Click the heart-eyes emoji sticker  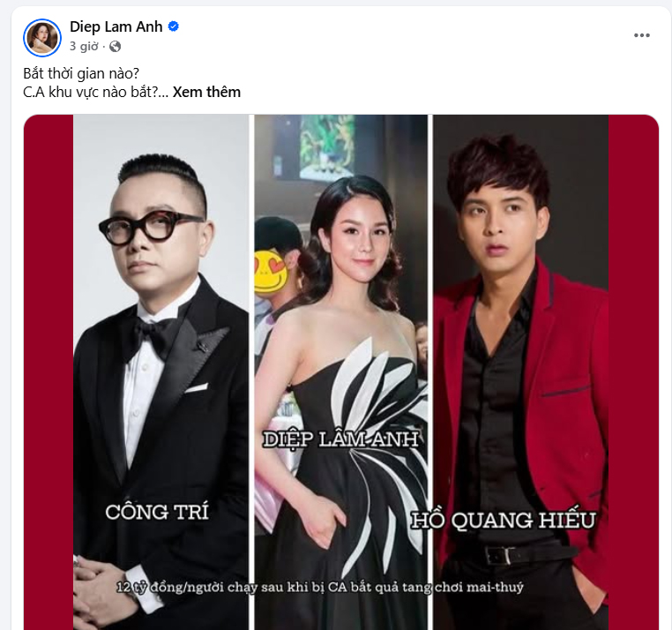click(271, 269)
